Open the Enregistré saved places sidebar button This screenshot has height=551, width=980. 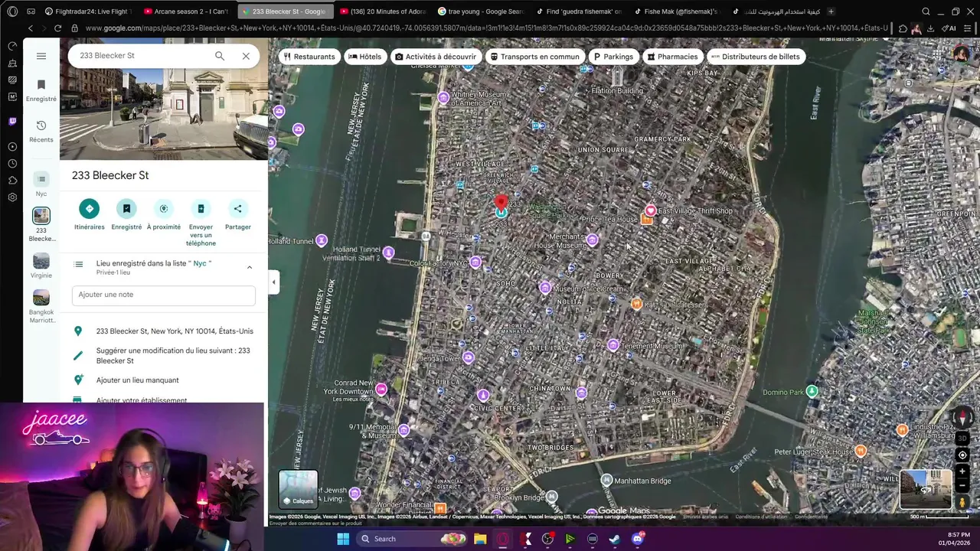point(41,90)
